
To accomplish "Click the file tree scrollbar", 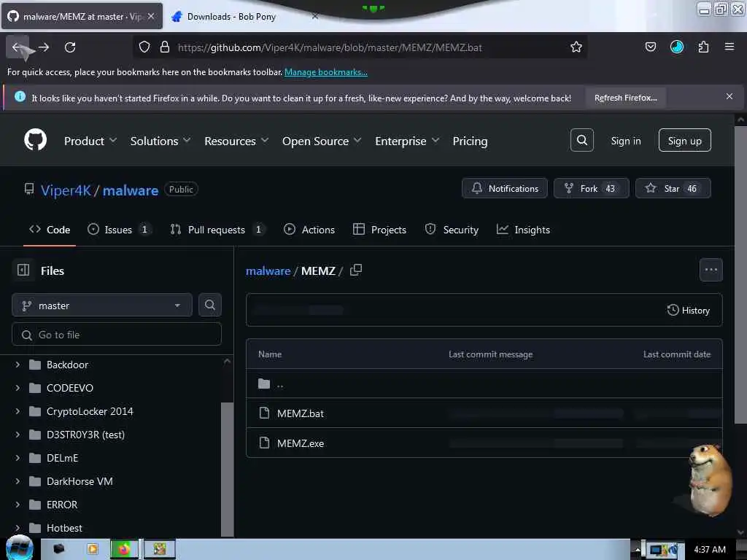I will (x=228, y=469).
